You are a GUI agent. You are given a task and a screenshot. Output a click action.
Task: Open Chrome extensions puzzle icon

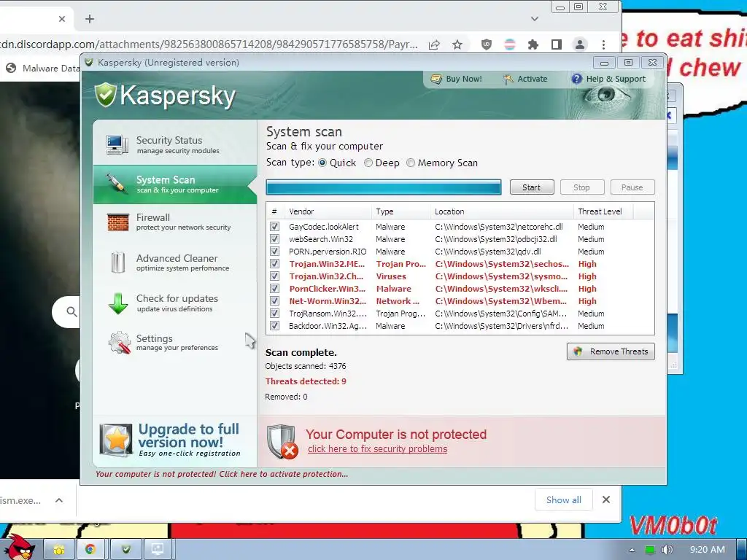[x=533, y=44]
